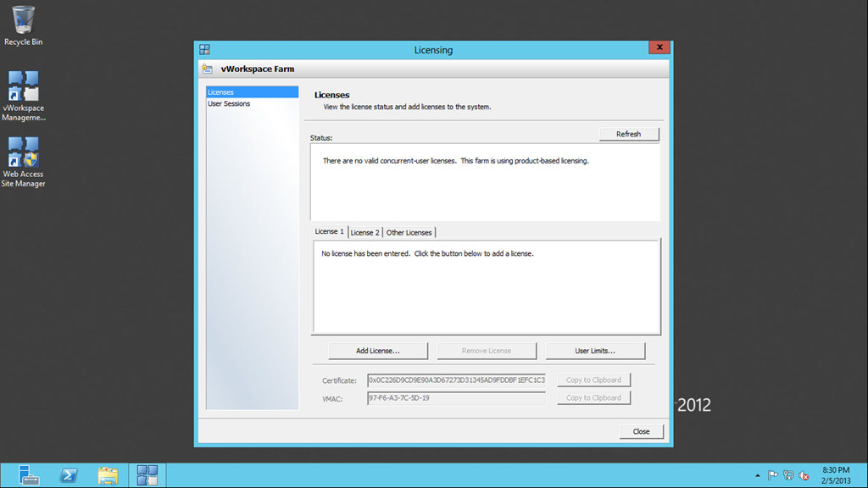Click the Refresh button

pyautogui.click(x=629, y=134)
